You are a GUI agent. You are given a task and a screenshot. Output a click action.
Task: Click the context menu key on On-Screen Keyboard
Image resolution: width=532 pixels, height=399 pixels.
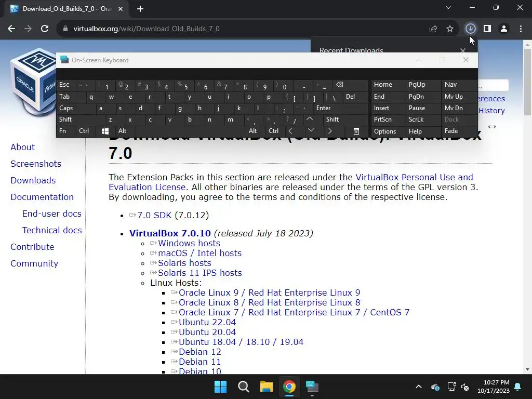point(356,131)
